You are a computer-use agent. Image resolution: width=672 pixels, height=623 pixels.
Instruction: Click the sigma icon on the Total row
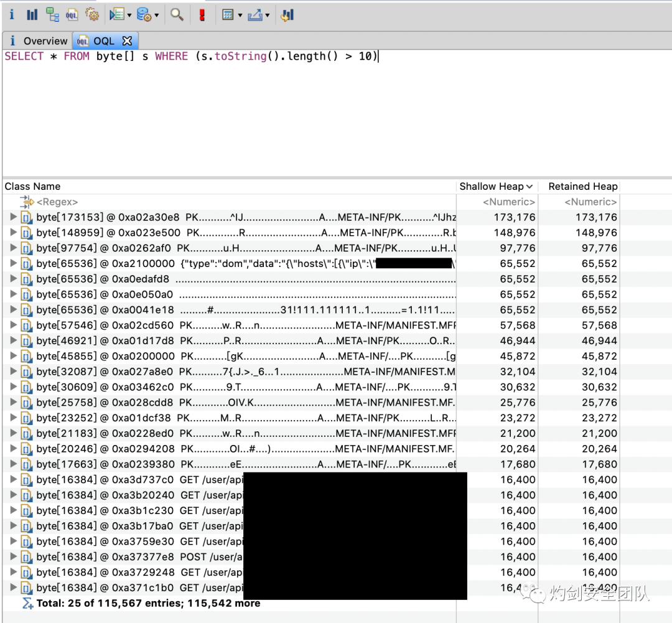pos(27,603)
